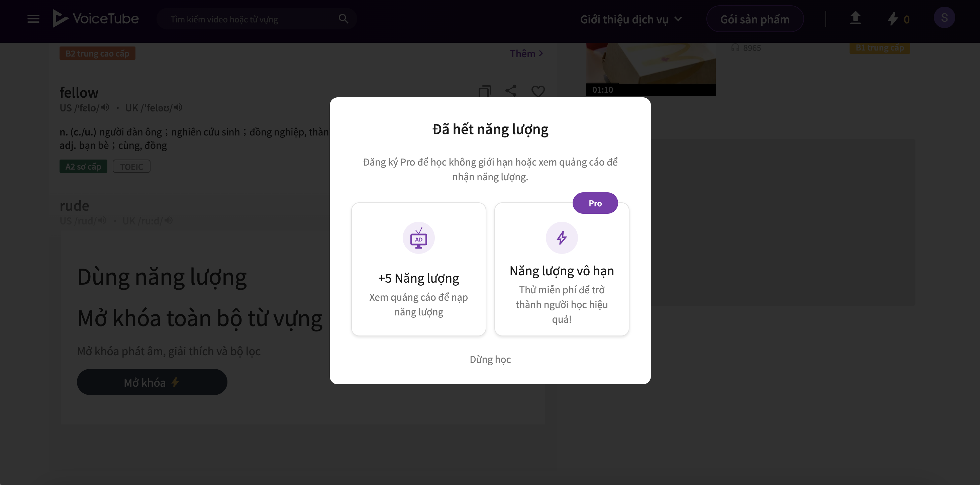Select the +5 Năng lượng ad option
The width and height of the screenshot is (980, 485).
(418, 269)
